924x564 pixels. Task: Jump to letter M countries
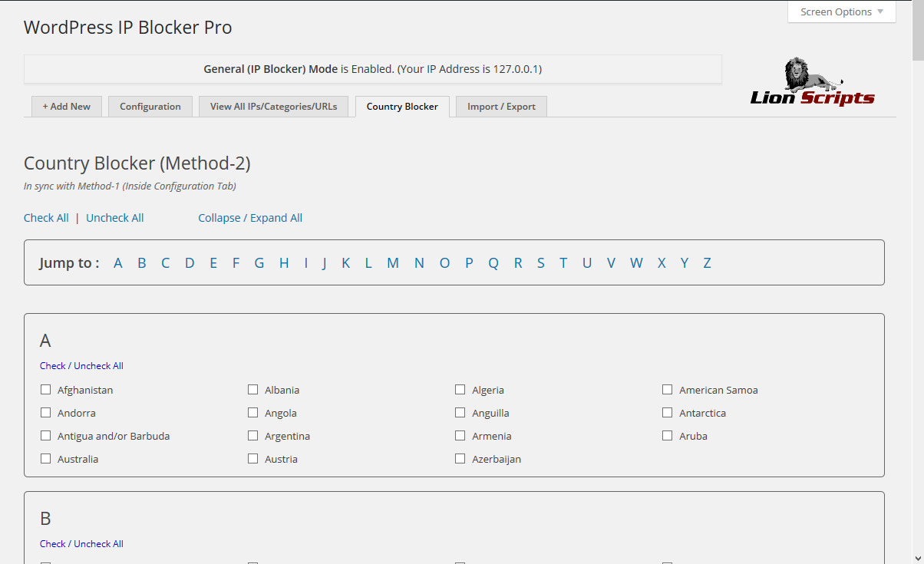click(393, 263)
